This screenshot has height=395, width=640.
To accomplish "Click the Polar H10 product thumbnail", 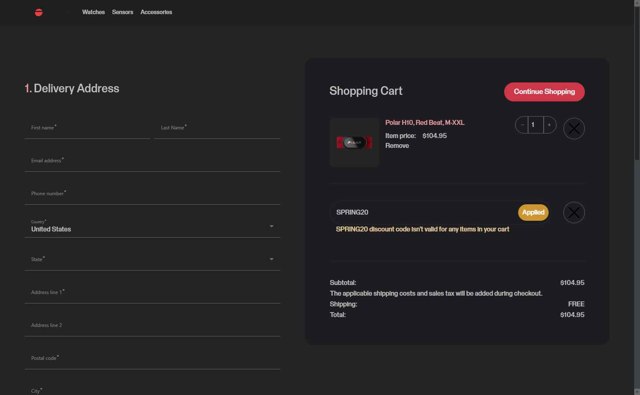I will [354, 142].
